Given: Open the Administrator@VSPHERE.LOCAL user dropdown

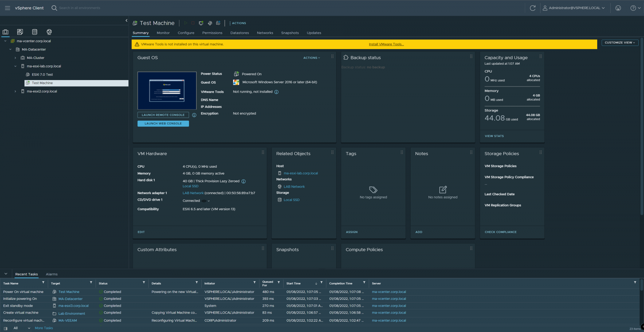Looking at the screenshot, I should (x=573, y=8).
